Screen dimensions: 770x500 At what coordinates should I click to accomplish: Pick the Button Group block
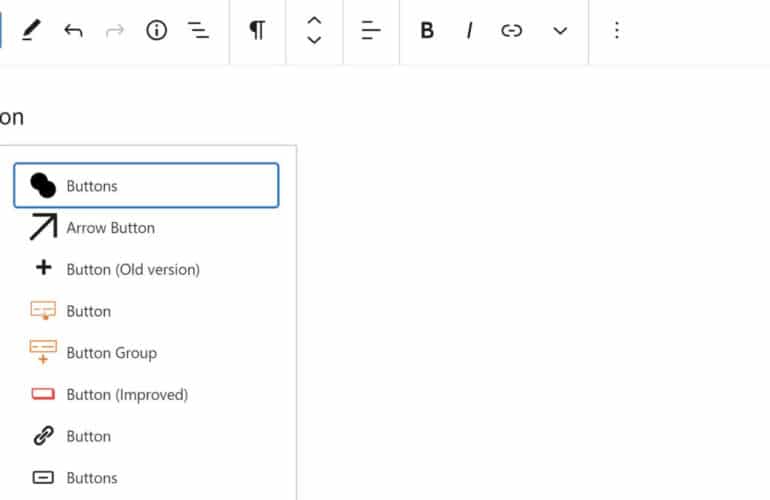(111, 353)
